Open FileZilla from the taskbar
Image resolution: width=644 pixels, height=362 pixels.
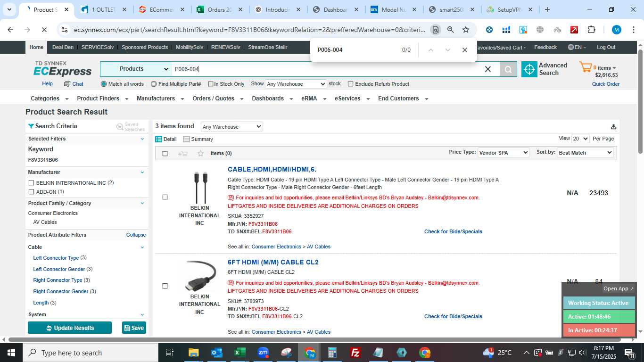pos(356,353)
